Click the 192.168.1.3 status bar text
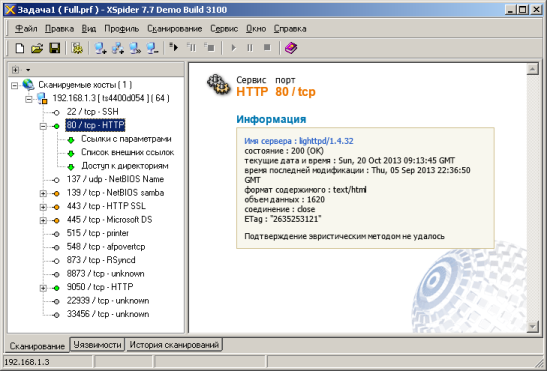The image size is (547, 371). [27, 362]
